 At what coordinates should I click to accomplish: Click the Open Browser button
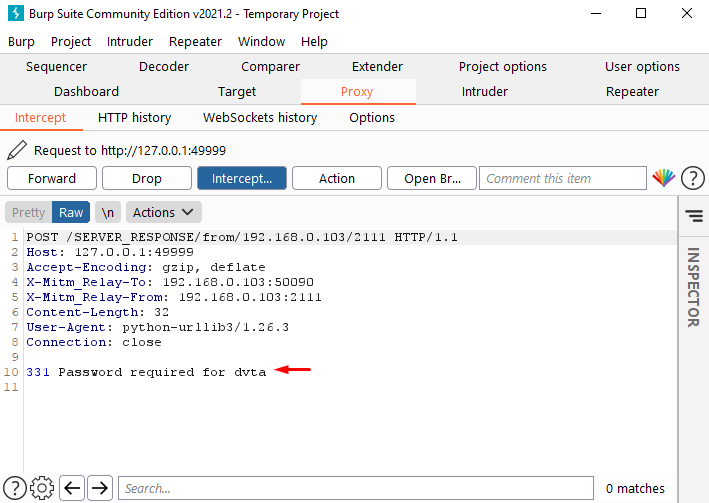pyautogui.click(x=432, y=178)
